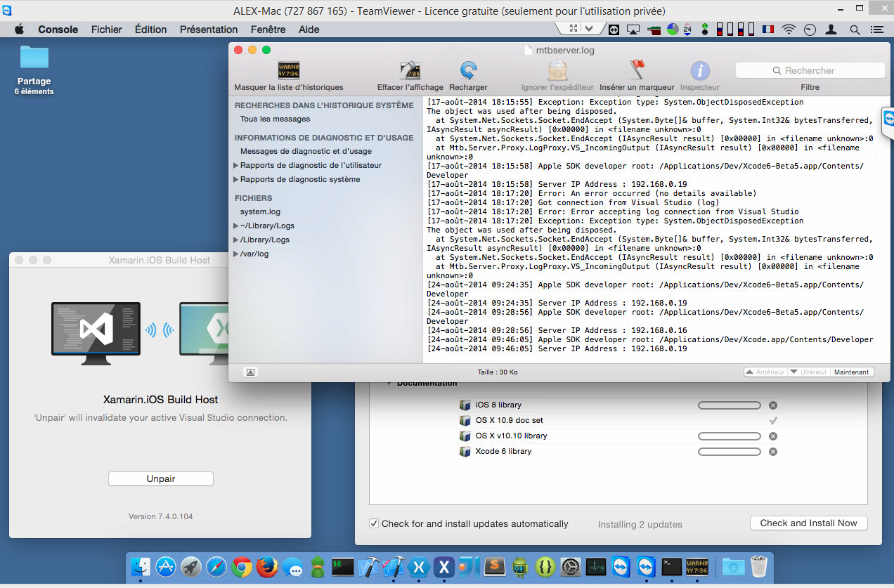The height and width of the screenshot is (588, 894).
Task: Click the AirPlay display icon in menu bar
Action: [x=633, y=30]
